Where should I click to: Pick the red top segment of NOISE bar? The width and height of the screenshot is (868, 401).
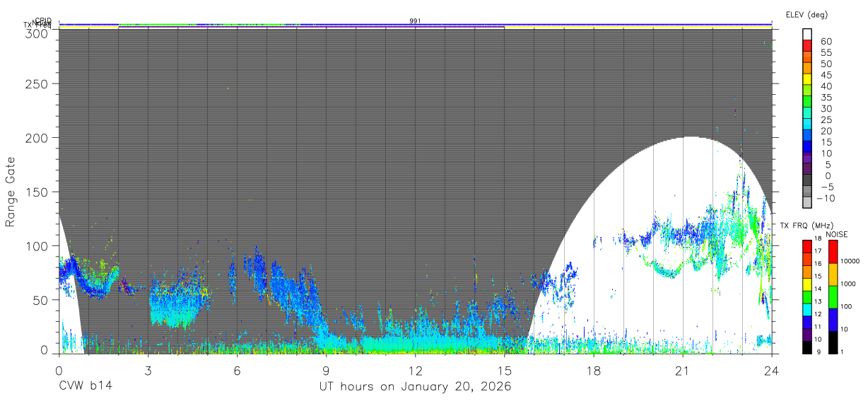[x=833, y=252]
